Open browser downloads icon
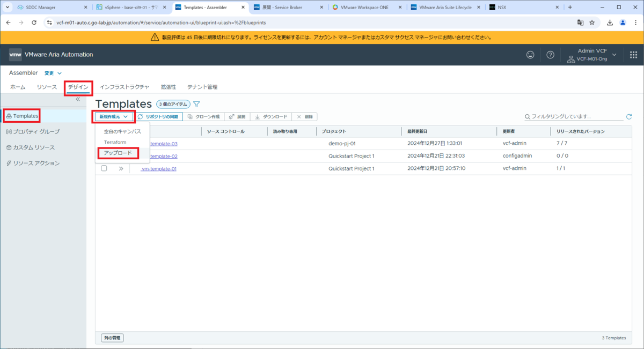The image size is (644, 349). 610,23
